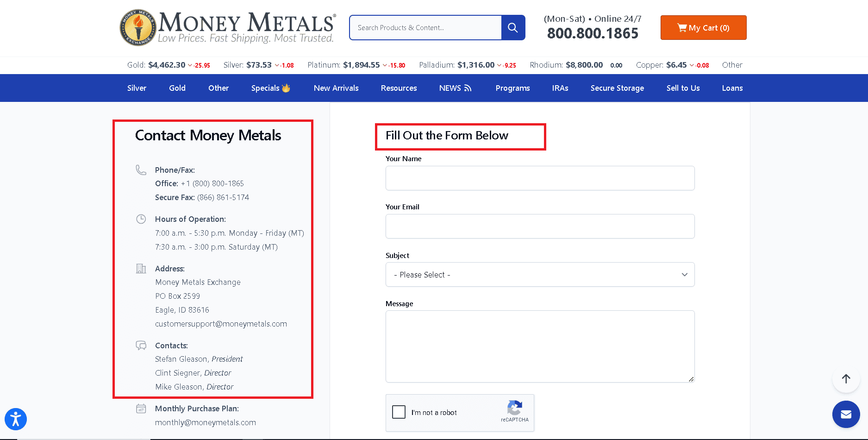Click the 800.800.1865 phone number in header
The height and width of the screenshot is (440, 868).
[593, 33]
